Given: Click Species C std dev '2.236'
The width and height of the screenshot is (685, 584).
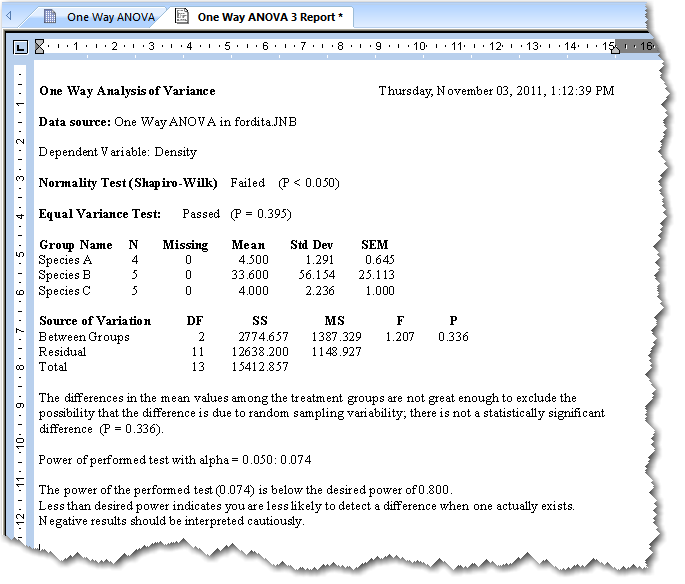Looking at the screenshot, I should coord(320,291).
